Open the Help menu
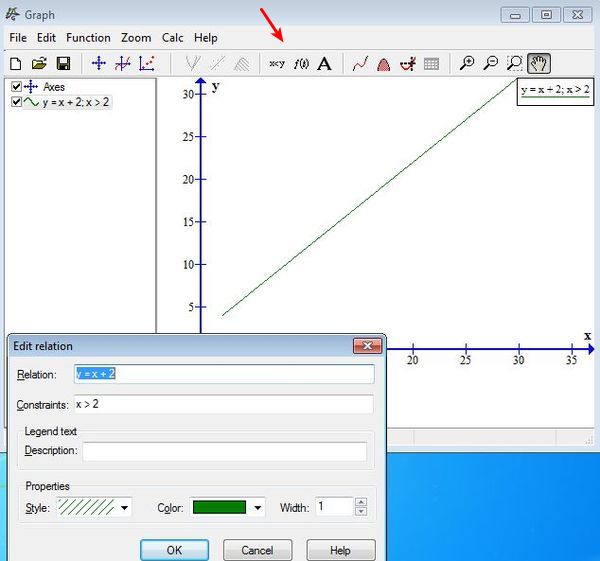Screen dimensions: 600x561 pos(205,38)
